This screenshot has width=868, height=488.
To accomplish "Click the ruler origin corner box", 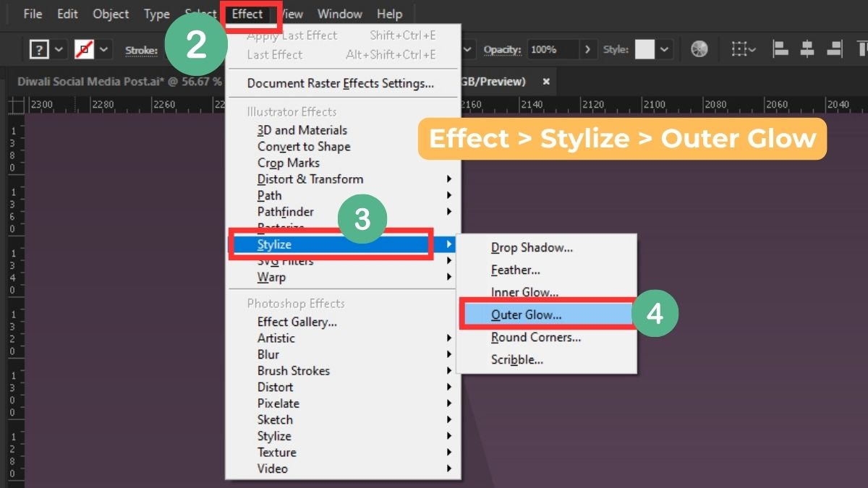I will 16,106.
